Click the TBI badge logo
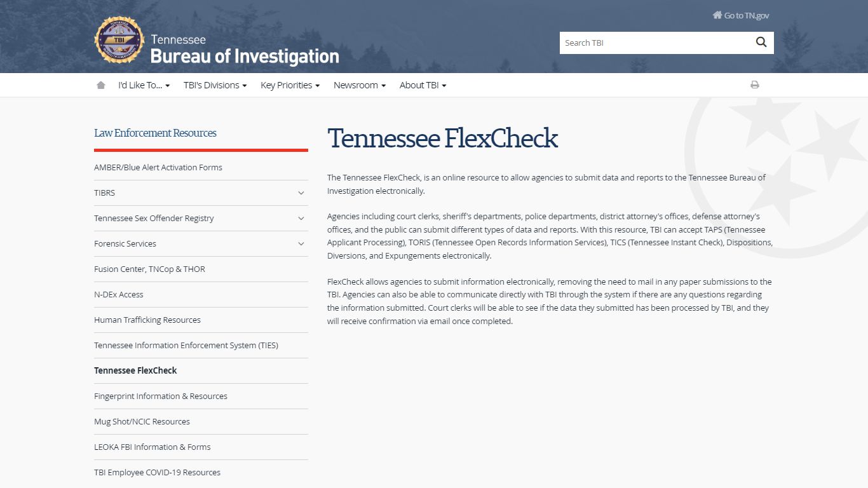868x488 pixels. tap(119, 40)
